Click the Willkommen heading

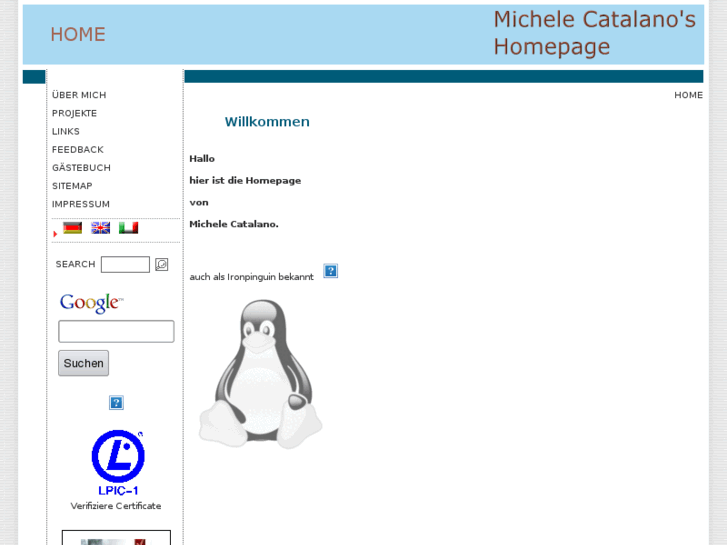pyautogui.click(x=267, y=122)
